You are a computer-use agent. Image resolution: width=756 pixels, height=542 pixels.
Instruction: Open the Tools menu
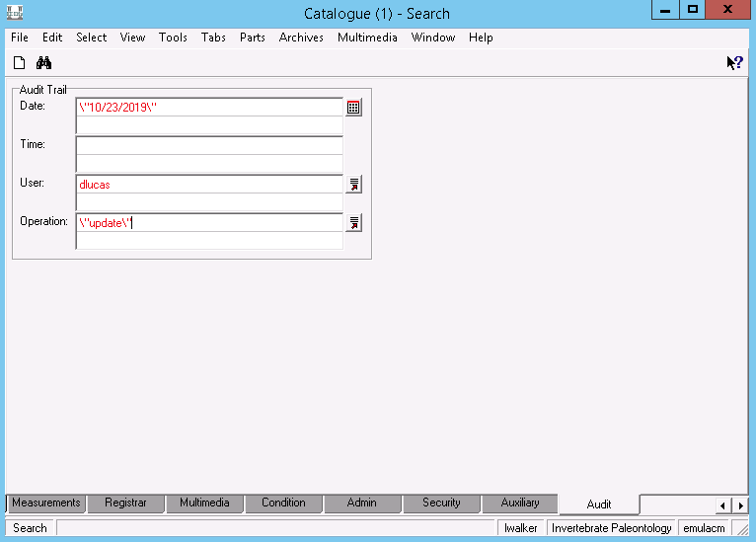(x=173, y=38)
